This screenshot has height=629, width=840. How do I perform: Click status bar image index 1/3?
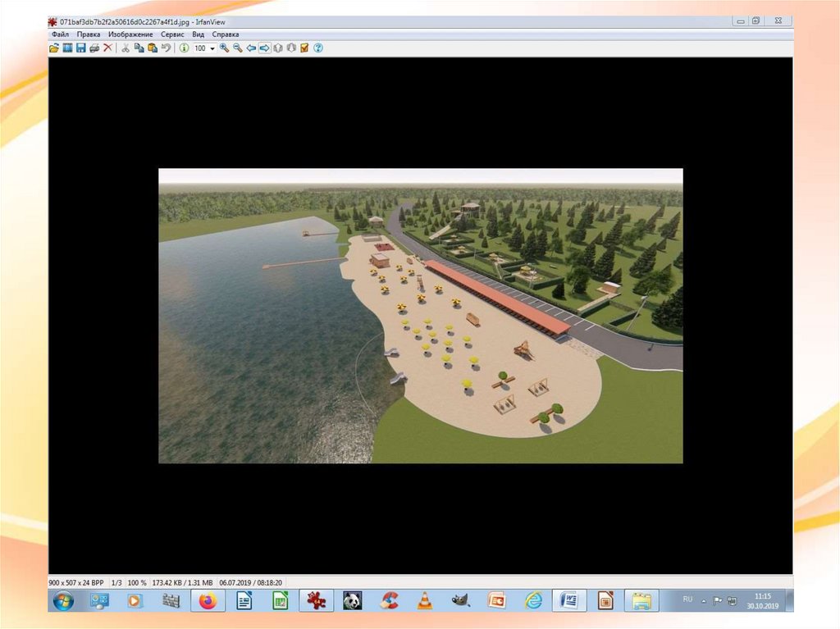pyautogui.click(x=116, y=582)
